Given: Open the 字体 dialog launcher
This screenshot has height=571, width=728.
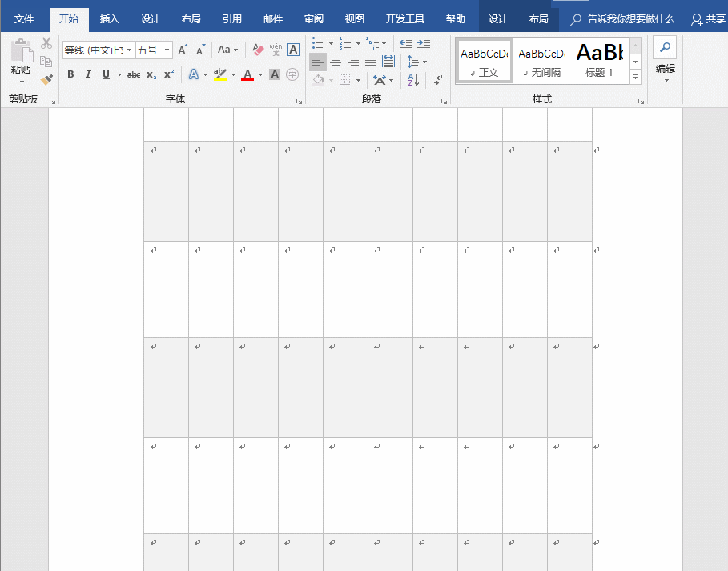Looking at the screenshot, I should click(299, 101).
